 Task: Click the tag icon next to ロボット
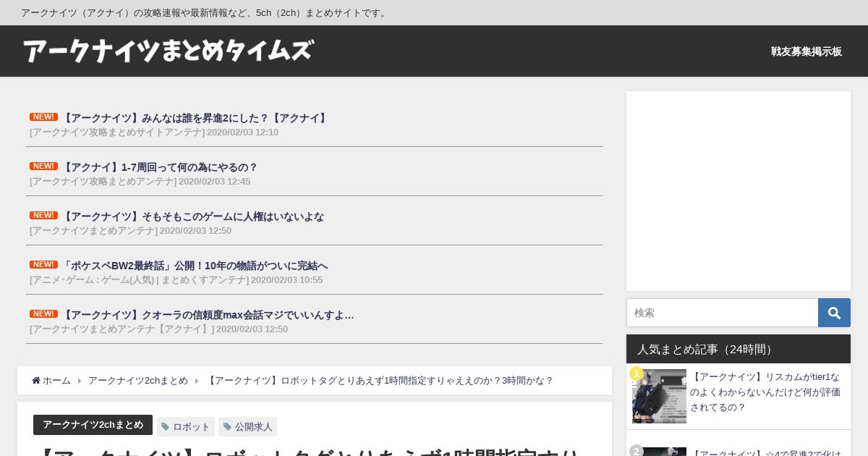(166, 427)
